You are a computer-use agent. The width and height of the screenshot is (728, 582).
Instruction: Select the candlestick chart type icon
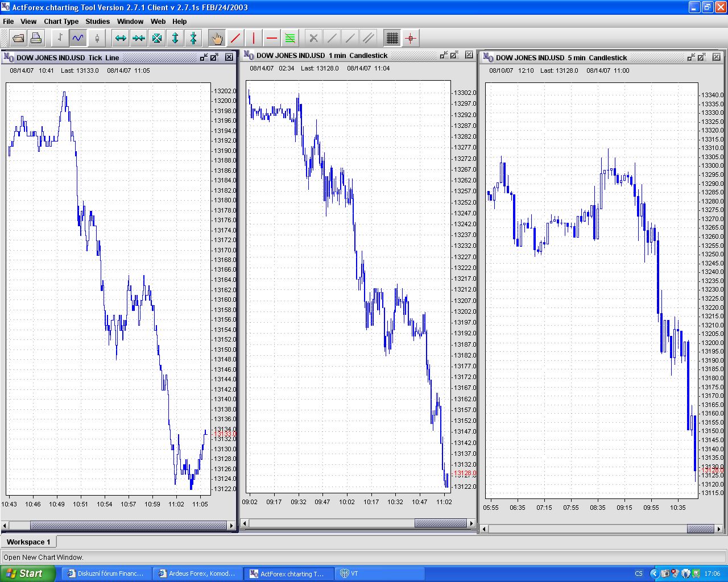click(97, 38)
